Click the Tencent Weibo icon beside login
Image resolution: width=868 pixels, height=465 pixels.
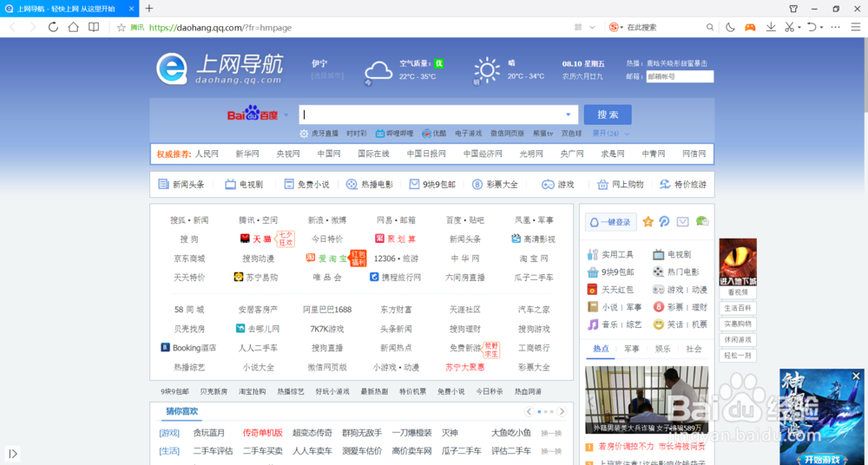pyautogui.click(x=665, y=221)
